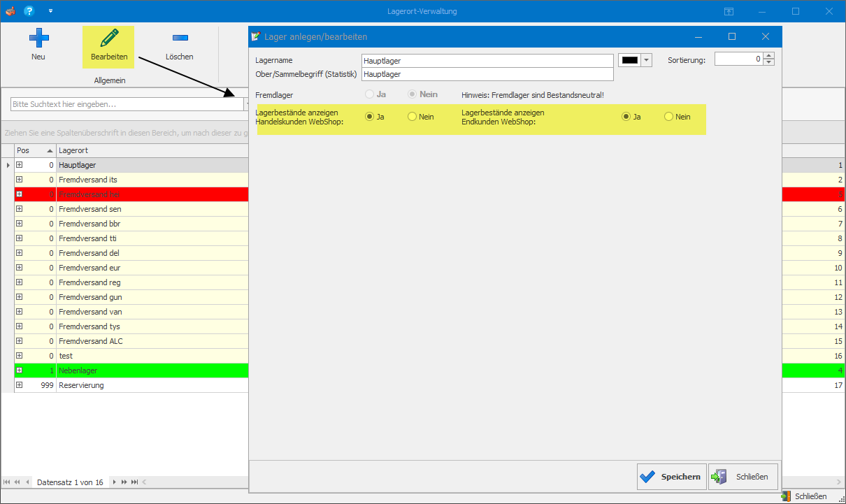Click the Ober/Sammelbegriff input field
The width and height of the screenshot is (846, 504).
(487, 73)
